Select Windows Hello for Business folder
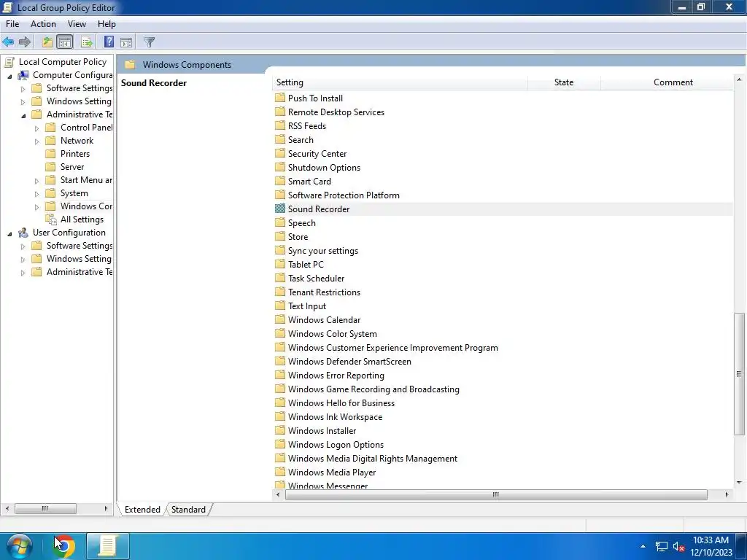This screenshot has width=747, height=560. coord(341,402)
